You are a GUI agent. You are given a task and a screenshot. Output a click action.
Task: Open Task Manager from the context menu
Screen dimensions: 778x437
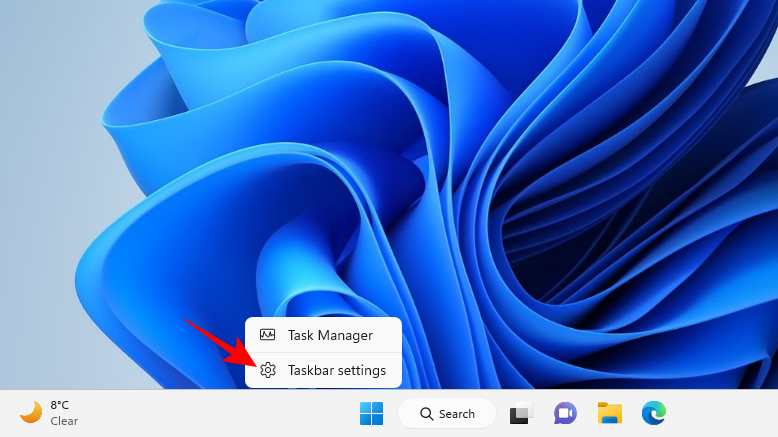click(x=323, y=335)
